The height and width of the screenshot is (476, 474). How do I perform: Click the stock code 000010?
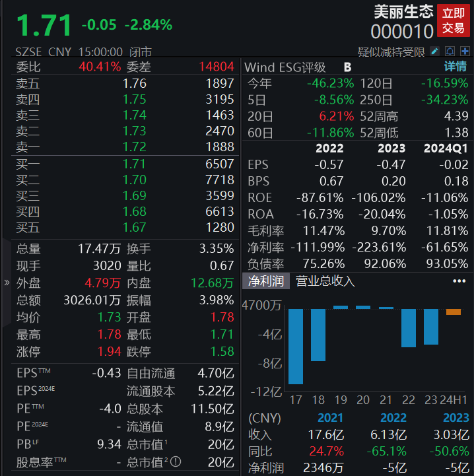pos(401,32)
